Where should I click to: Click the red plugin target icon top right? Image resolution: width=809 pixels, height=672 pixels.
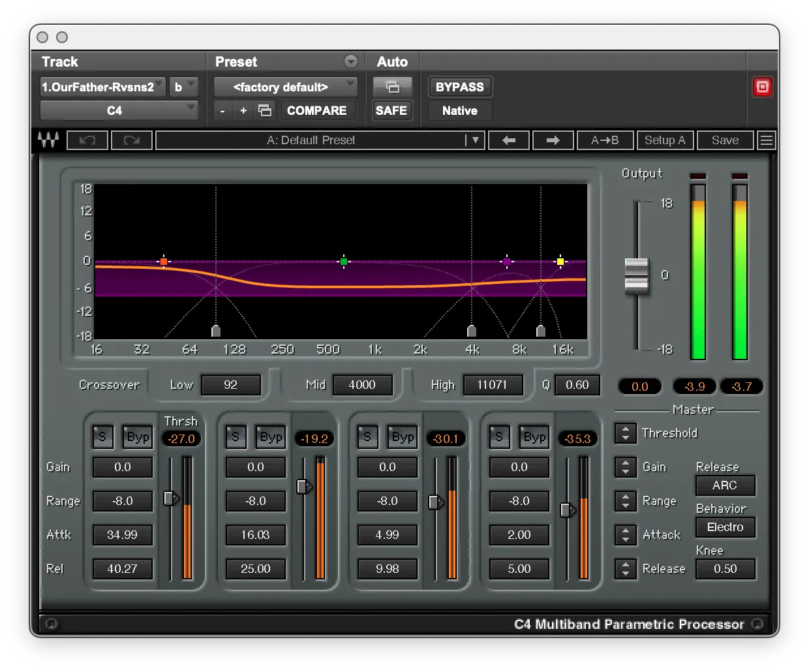[x=762, y=86]
